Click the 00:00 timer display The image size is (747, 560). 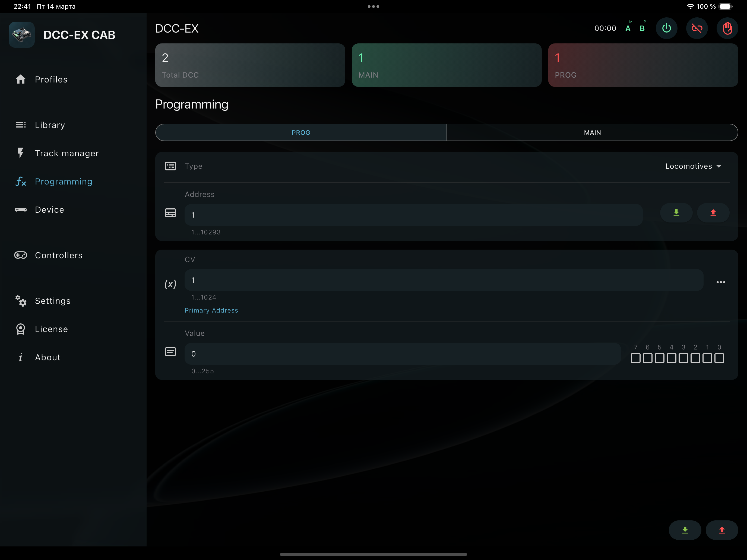pyautogui.click(x=605, y=28)
